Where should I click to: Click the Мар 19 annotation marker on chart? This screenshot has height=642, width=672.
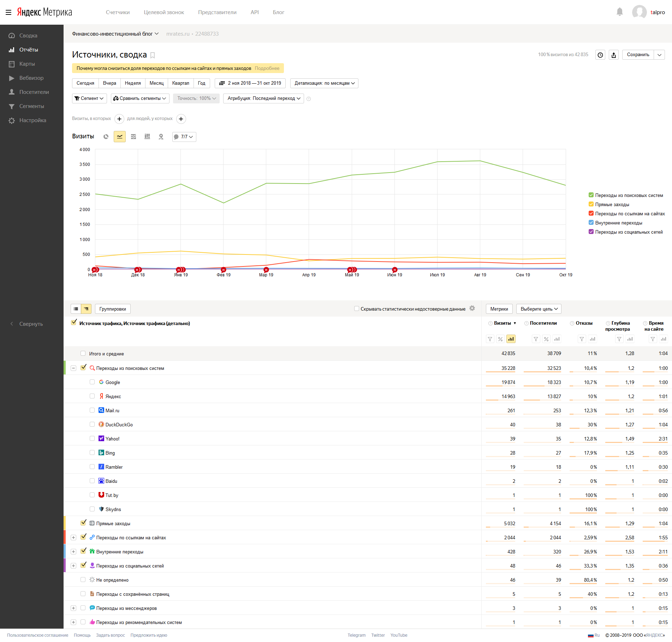(x=266, y=270)
